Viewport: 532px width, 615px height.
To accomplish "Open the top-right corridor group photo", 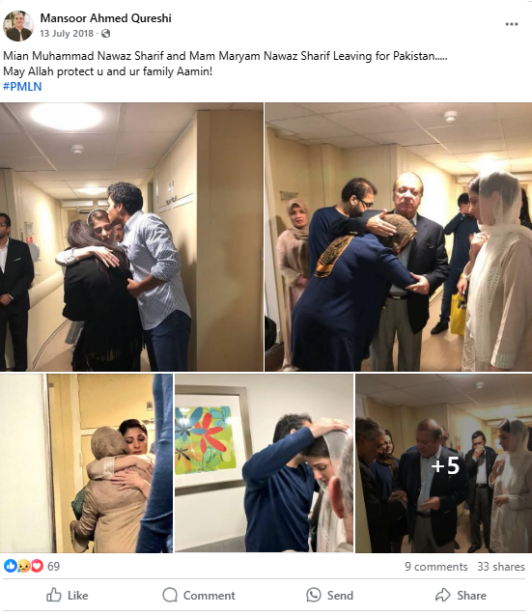I will pos(399,237).
